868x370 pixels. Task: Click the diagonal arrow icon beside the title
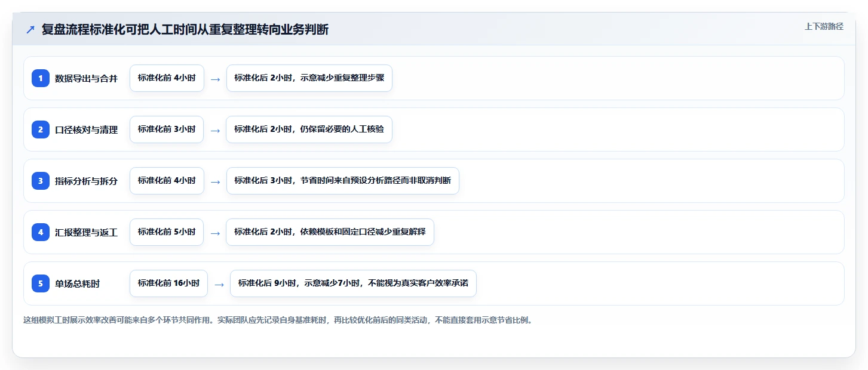(x=30, y=29)
